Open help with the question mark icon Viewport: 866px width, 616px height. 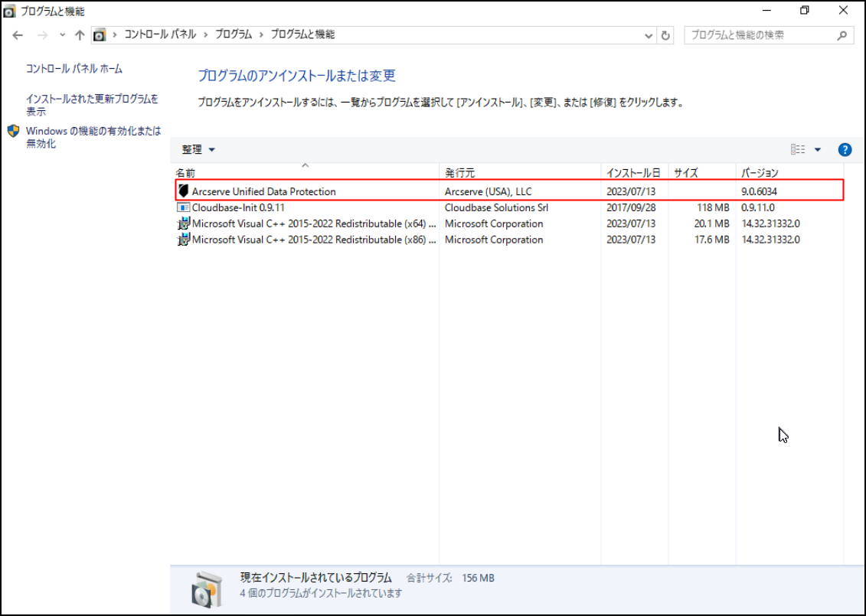845,149
